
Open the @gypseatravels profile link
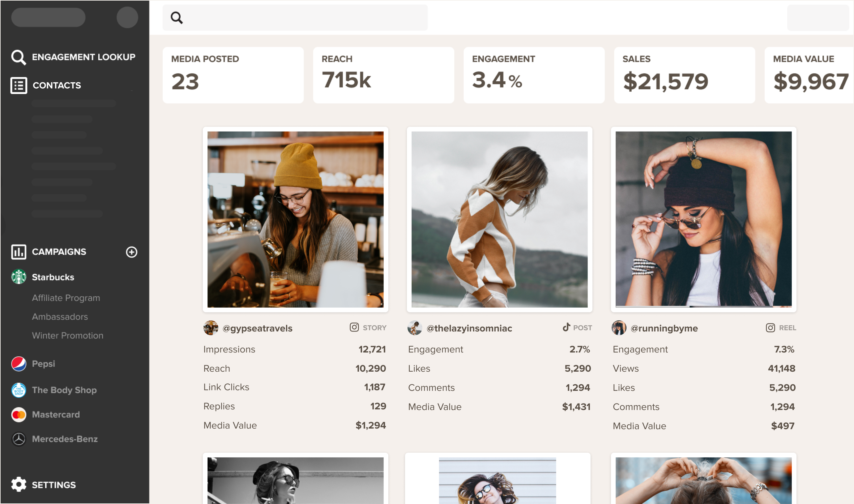pos(257,328)
